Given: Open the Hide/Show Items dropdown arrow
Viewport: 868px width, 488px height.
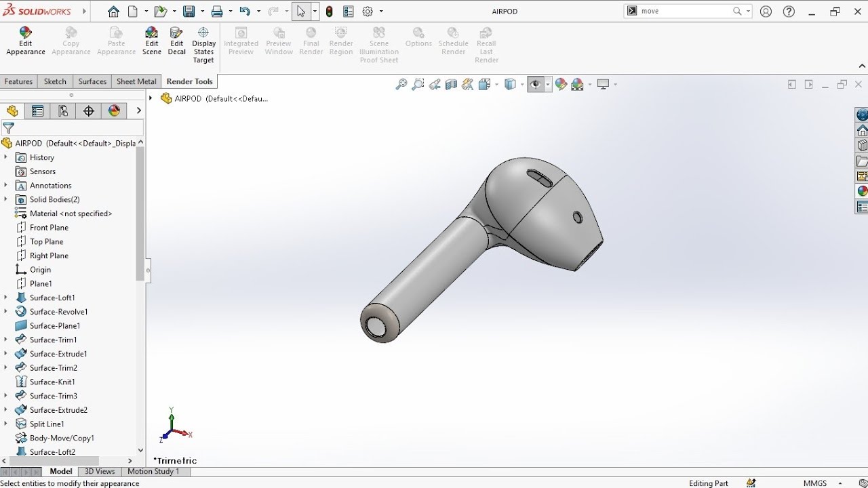Looking at the screenshot, I should [x=547, y=84].
